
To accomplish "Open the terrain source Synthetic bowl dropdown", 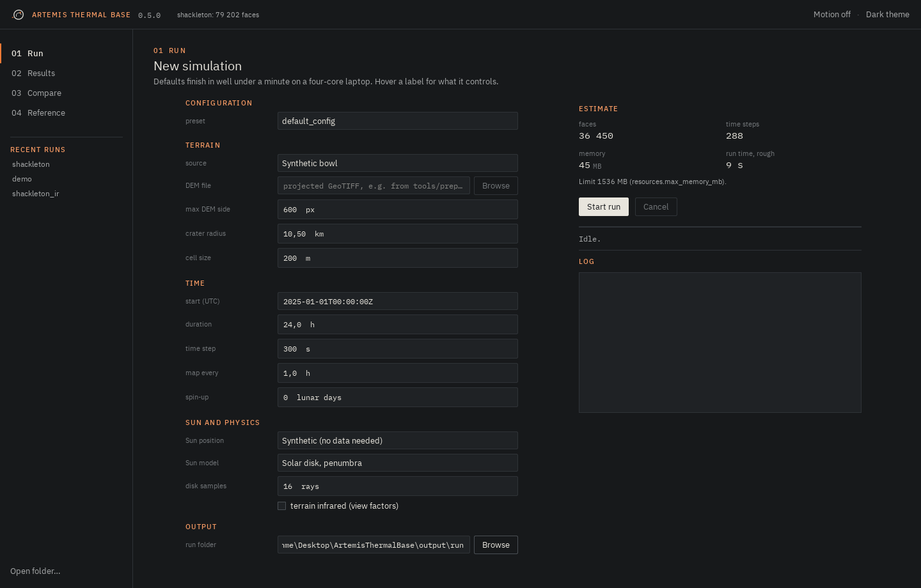I will (x=398, y=163).
